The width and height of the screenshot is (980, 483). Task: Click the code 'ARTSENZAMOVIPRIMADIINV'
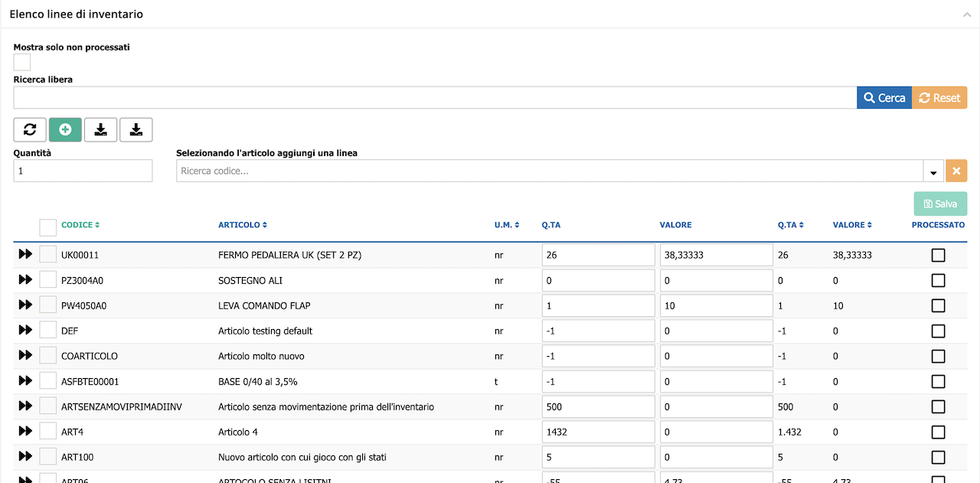coord(122,406)
